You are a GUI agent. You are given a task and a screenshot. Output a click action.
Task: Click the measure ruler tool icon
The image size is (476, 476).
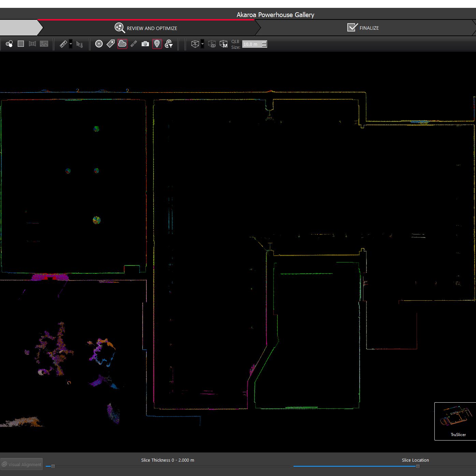(63, 44)
